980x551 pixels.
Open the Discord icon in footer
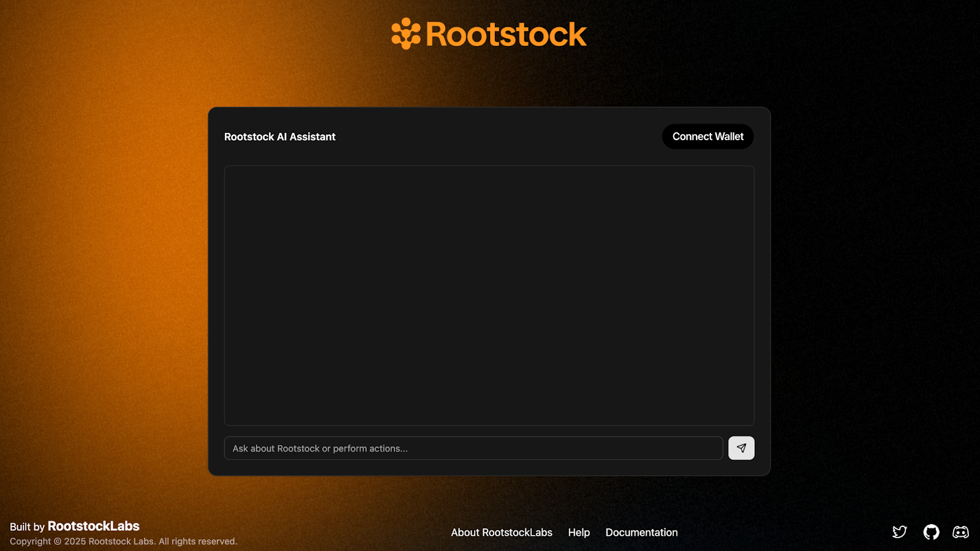tap(960, 532)
